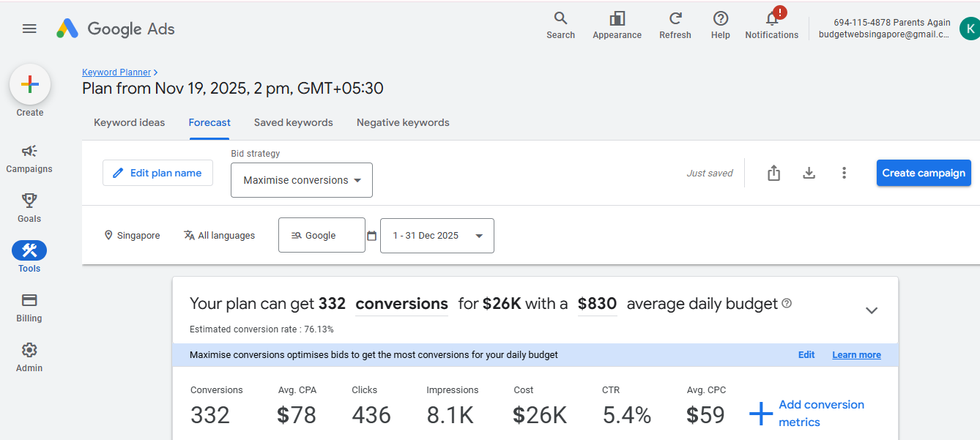Click the $830 daily budget value
The image size is (980, 440).
(x=597, y=304)
